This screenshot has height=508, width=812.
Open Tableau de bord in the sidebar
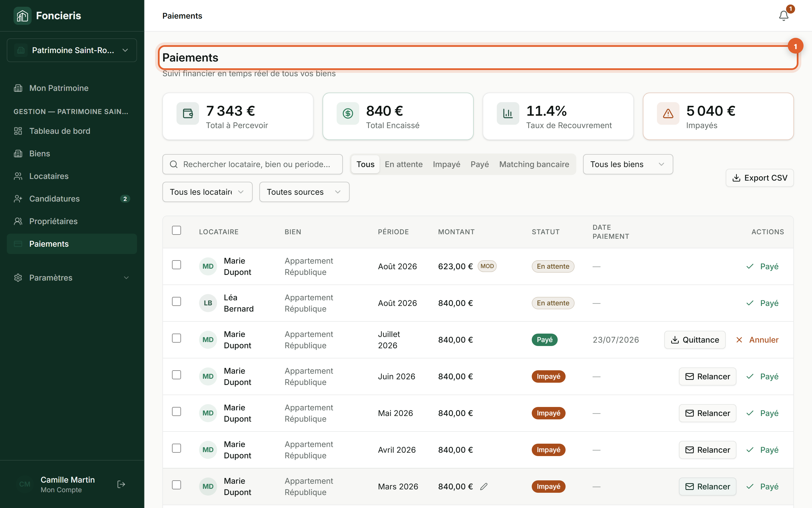click(72, 131)
